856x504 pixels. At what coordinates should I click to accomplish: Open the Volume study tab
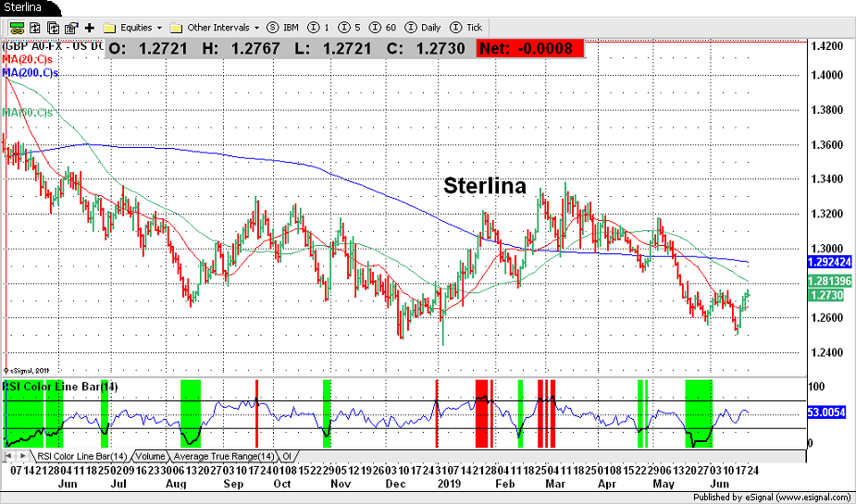[150, 457]
